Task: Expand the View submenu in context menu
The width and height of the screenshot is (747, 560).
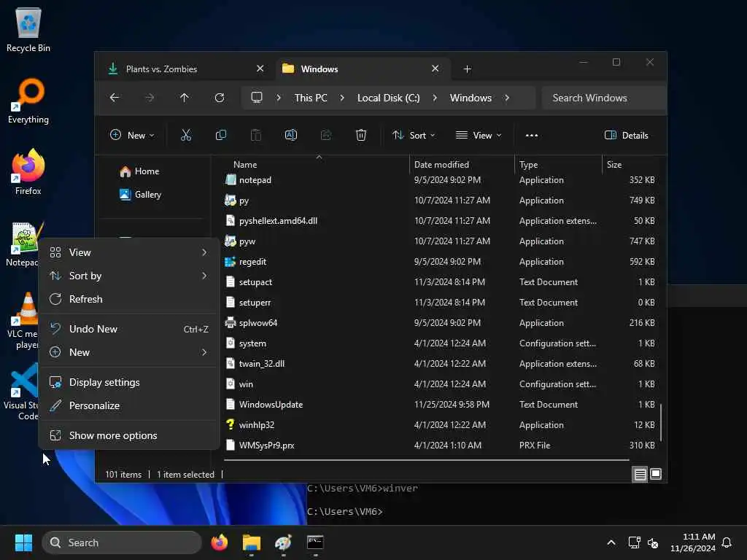Action: tap(128, 252)
